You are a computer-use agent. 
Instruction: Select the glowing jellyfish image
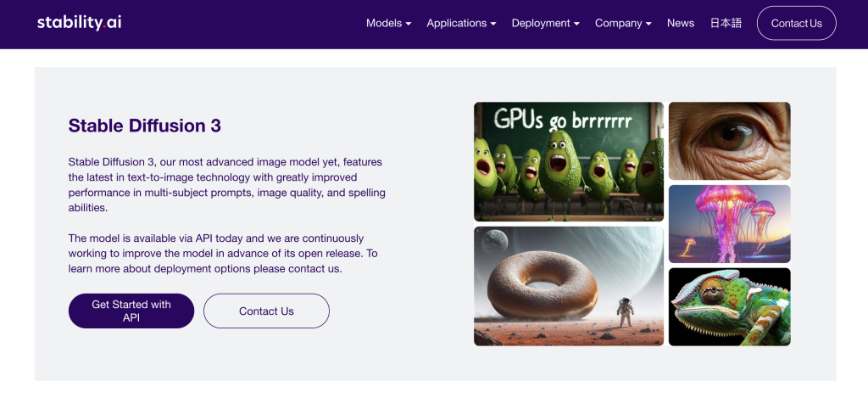729,224
